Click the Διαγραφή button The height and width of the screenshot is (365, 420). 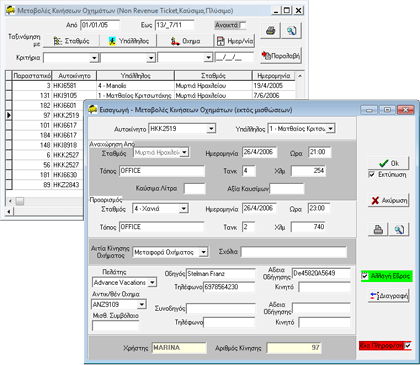coord(389,295)
